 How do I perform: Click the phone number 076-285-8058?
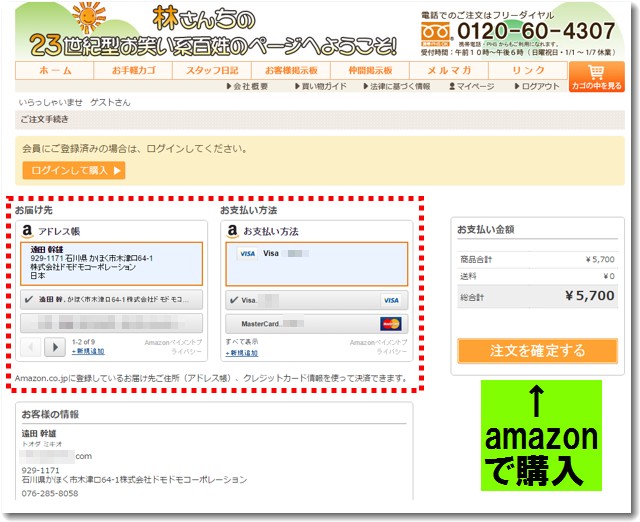[x=50, y=493]
